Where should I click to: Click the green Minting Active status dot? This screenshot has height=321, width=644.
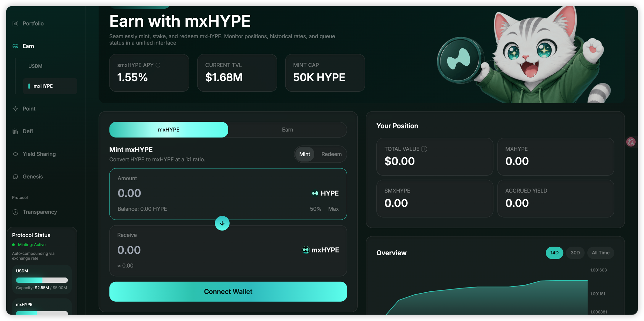point(14,245)
